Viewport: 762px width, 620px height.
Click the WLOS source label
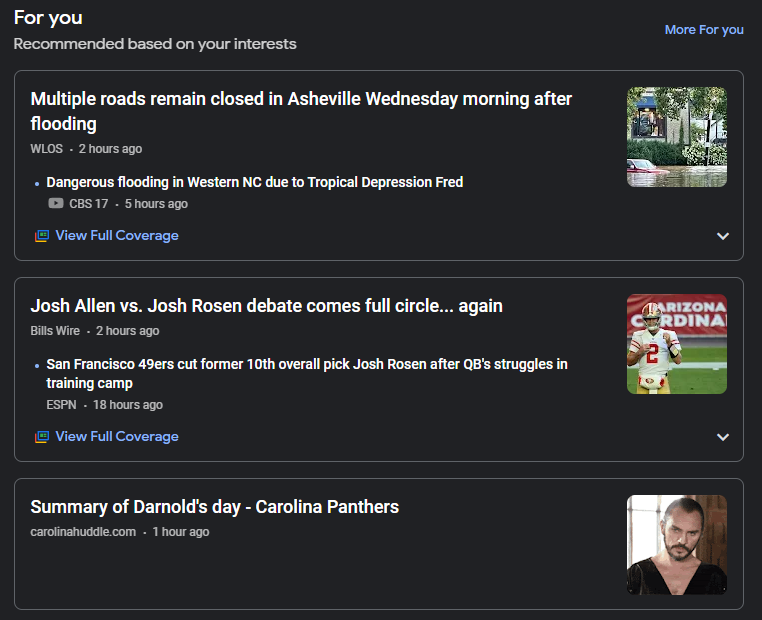(46, 149)
